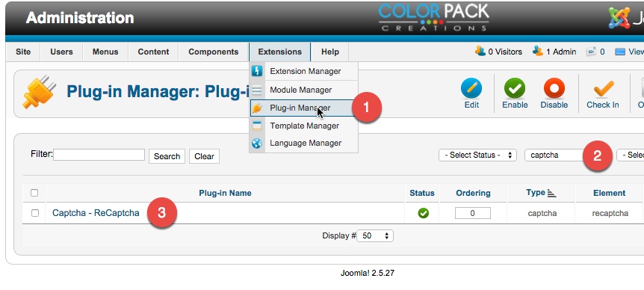The width and height of the screenshot is (644, 290).
Task: Sort by Type column header
Action: click(x=536, y=192)
